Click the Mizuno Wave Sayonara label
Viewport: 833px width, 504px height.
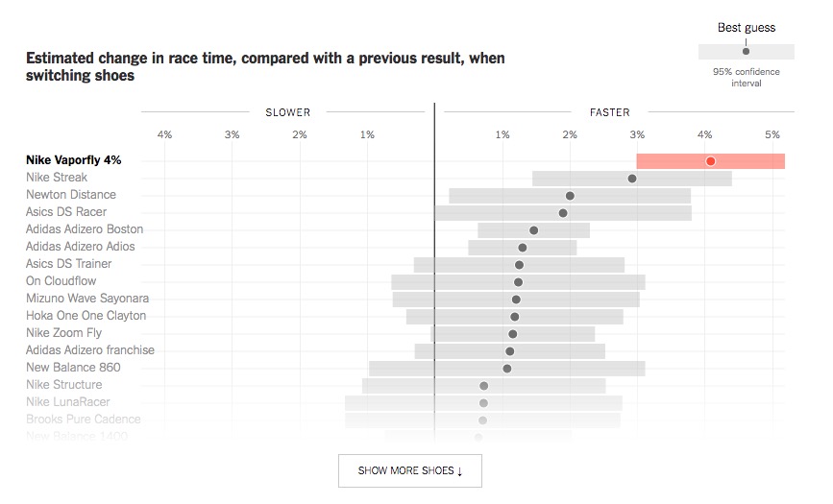click(87, 299)
